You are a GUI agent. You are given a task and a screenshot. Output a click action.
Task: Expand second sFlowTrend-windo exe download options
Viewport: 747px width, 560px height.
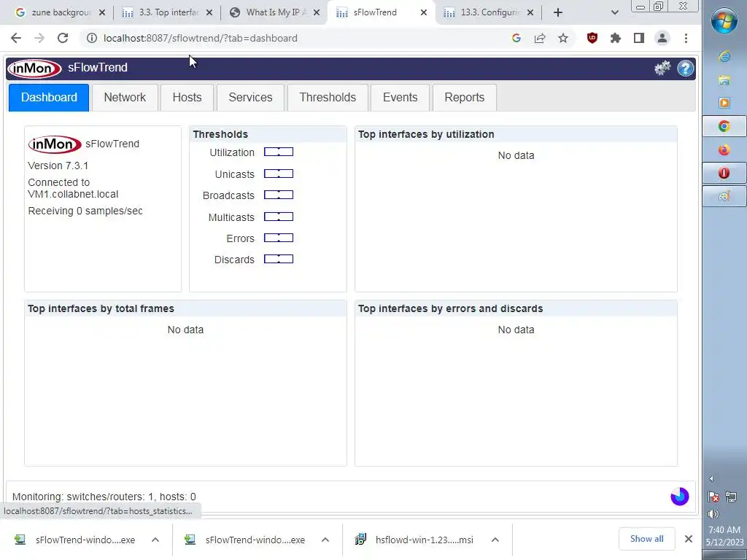[x=325, y=540]
